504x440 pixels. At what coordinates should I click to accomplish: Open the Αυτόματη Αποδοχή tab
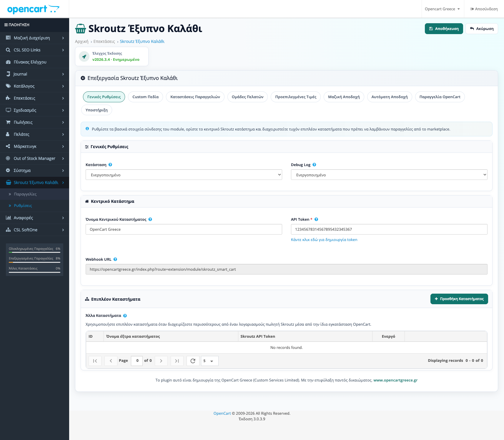390,97
